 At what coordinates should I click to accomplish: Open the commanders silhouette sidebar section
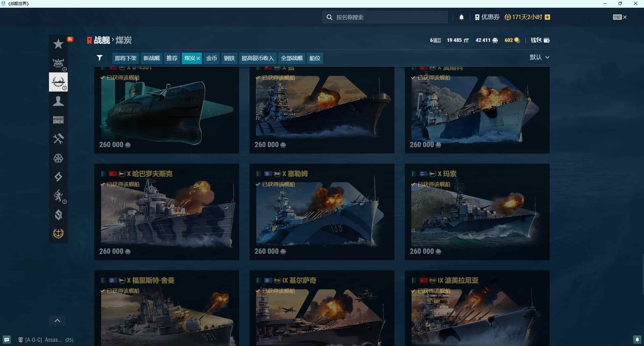[58, 101]
